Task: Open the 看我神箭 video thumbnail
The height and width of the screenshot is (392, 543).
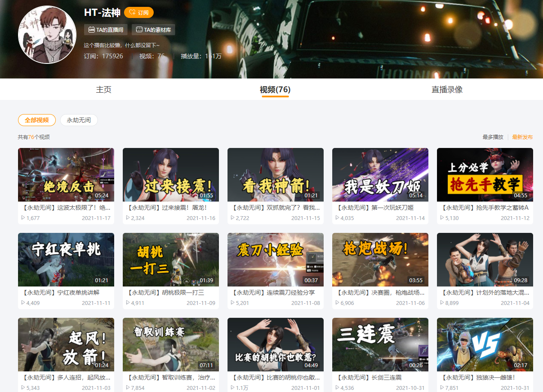Action: coord(276,175)
